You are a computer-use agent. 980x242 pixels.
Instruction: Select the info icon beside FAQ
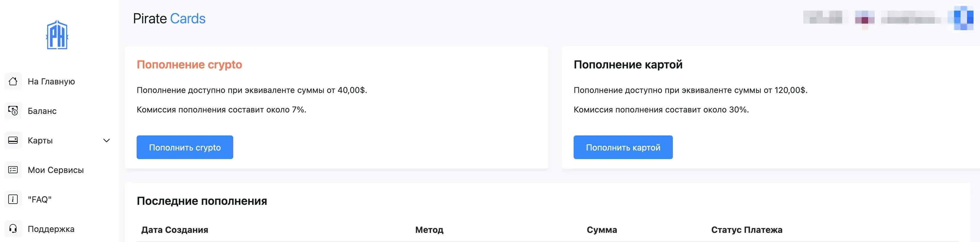point(13,199)
